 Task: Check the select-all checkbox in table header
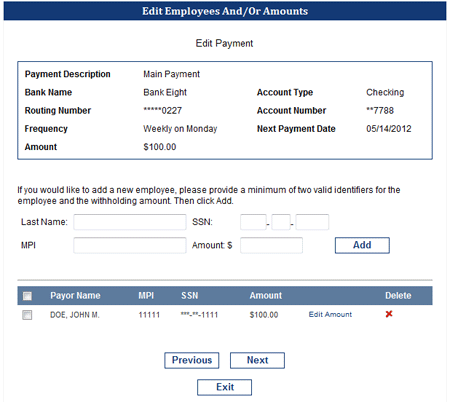coord(27,296)
